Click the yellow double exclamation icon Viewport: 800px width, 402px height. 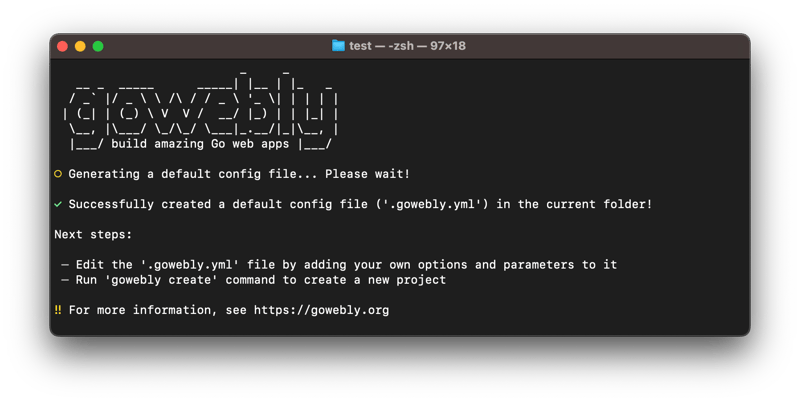(57, 310)
